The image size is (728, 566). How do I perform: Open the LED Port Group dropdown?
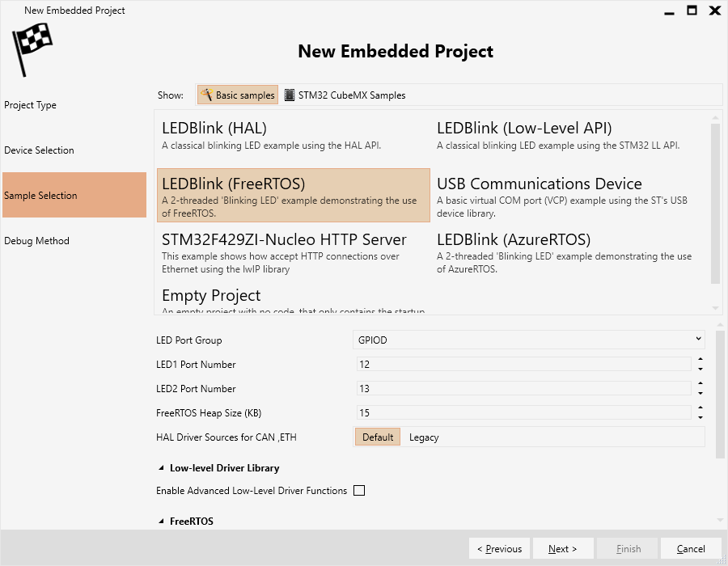(528, 340)
